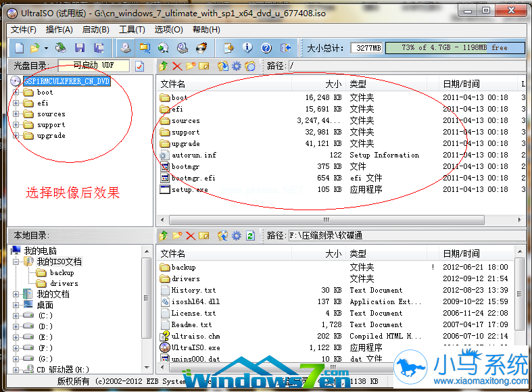
Task: Click the checksum/notes toolbar icon
Action: [x=228, y=48]
